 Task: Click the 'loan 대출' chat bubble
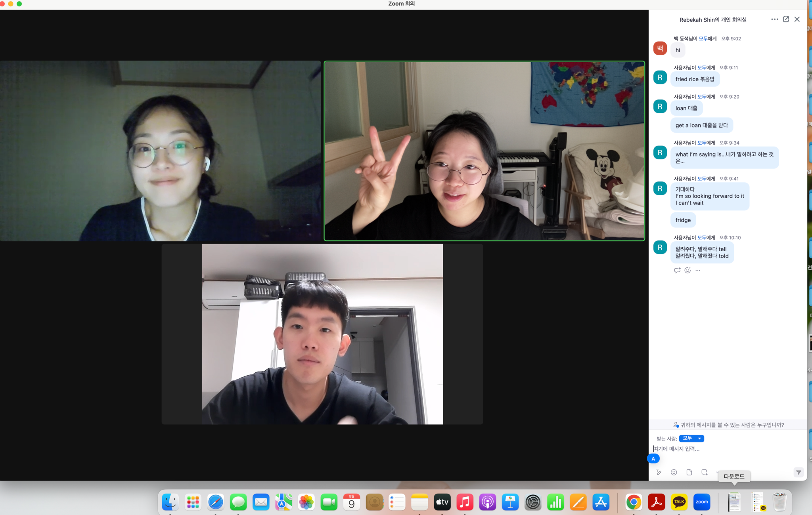686,108
